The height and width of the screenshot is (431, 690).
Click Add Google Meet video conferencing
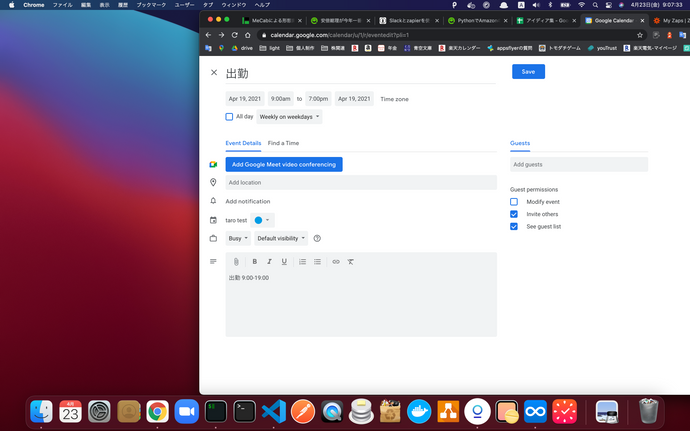click(x=284, y=164)
